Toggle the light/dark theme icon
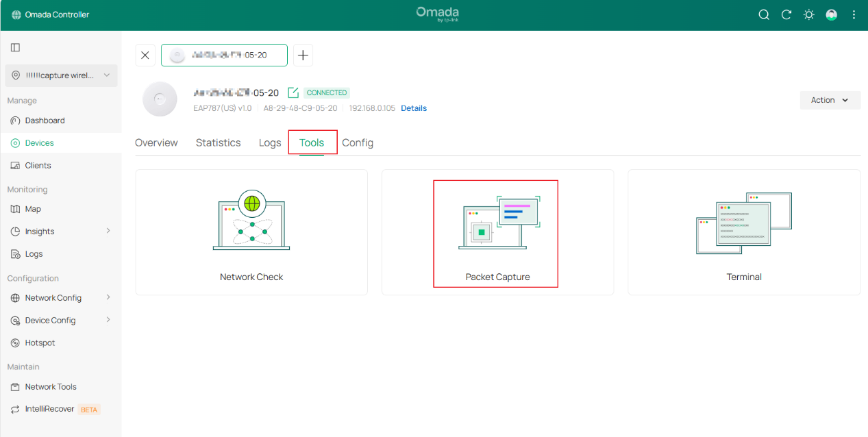 click(809, 14)
